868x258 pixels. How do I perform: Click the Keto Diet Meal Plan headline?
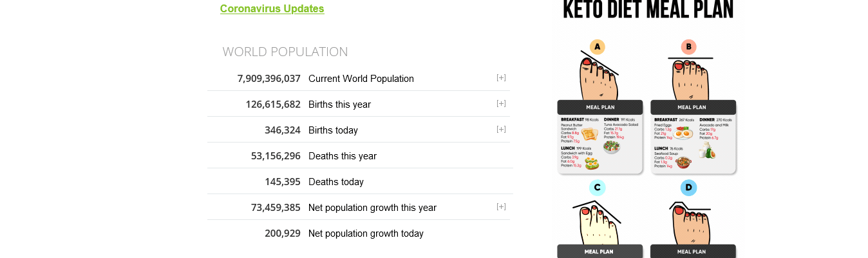click(x=648, y=10)
